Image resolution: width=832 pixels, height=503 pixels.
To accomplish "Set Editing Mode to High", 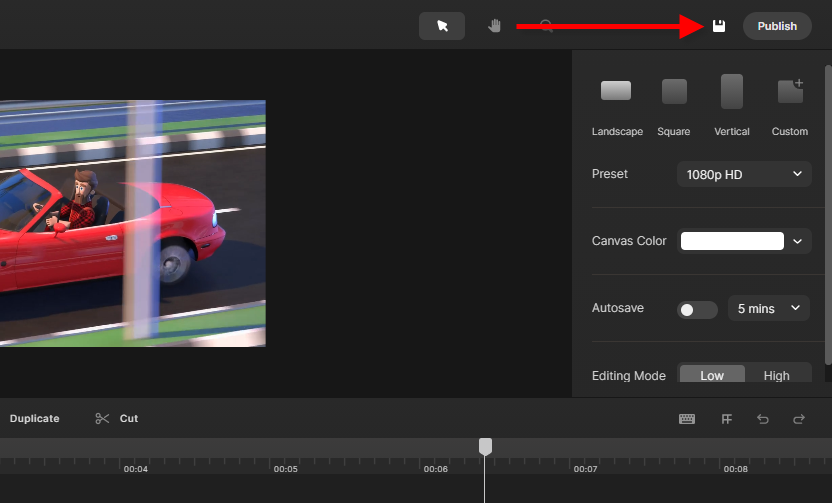I will (x=776, y=376).
